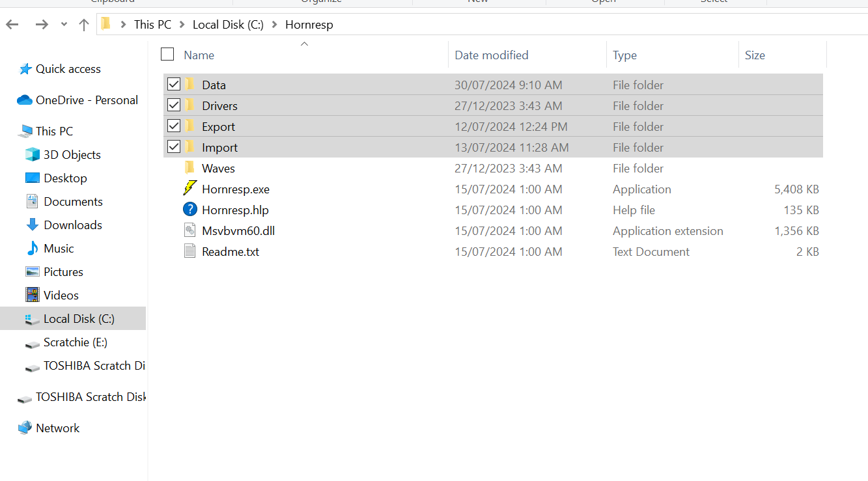Select the Waves folder name
Screen dimensions: 868x481
(218, 169)
